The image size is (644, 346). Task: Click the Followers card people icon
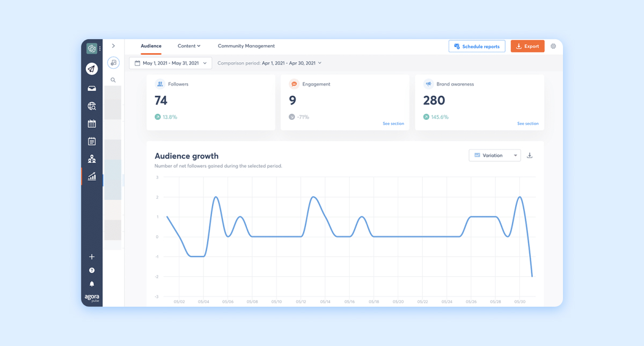(159, 84)
